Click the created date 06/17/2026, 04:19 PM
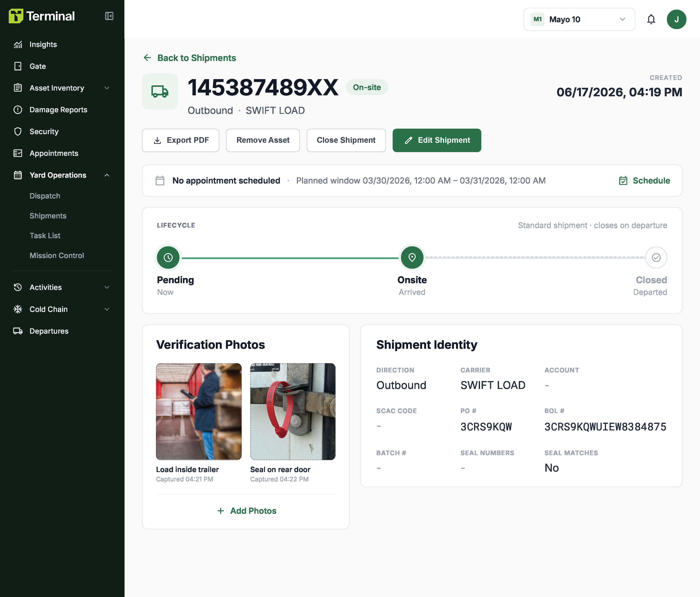 point(619,92)
